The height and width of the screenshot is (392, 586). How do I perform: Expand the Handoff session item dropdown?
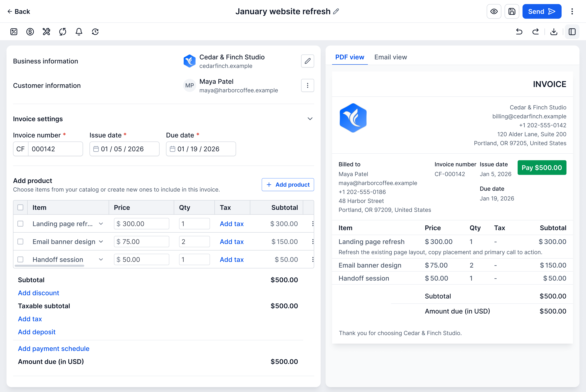(101, 260)
